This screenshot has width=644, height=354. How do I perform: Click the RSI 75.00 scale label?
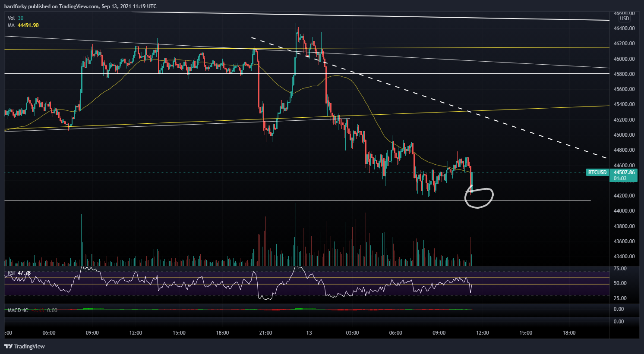pos(620,269)
